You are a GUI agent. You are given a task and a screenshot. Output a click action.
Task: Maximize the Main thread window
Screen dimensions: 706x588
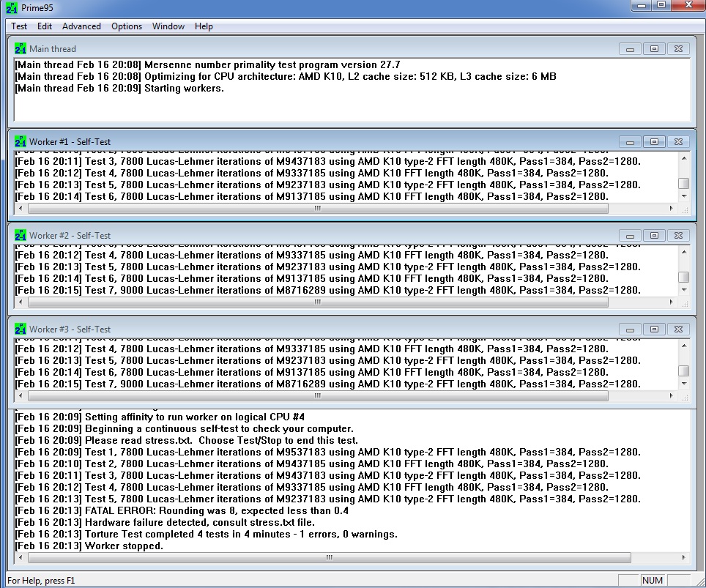click(x=654, y=49)
